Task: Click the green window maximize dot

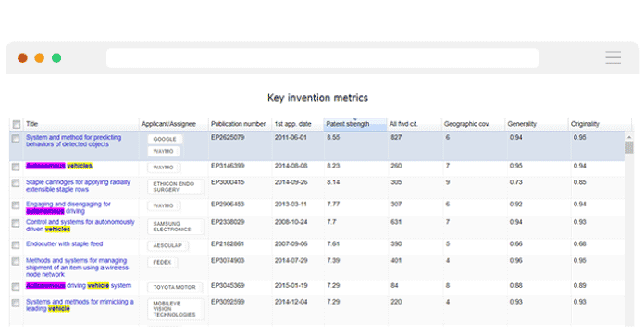Action: click(56, 58)
